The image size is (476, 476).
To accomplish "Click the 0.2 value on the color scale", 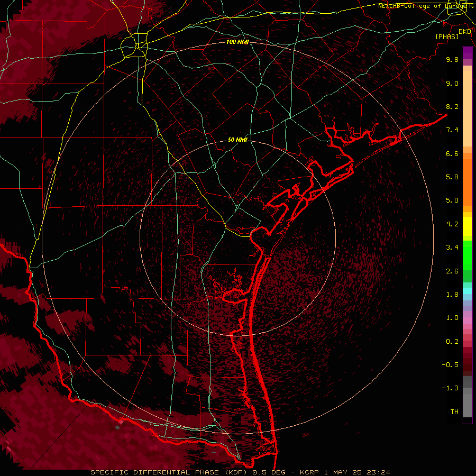I will click(452, 342).
